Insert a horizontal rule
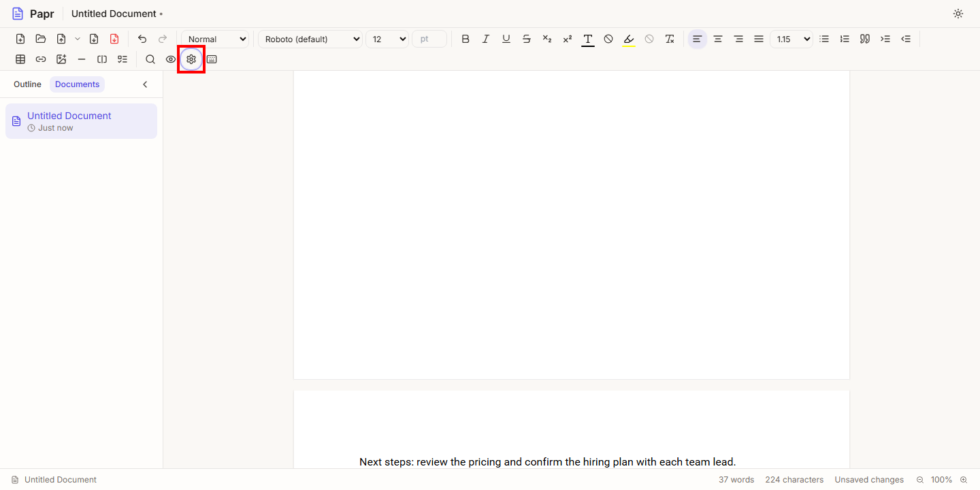This screenshot has width=980, height=490. [x=82, y=59]
